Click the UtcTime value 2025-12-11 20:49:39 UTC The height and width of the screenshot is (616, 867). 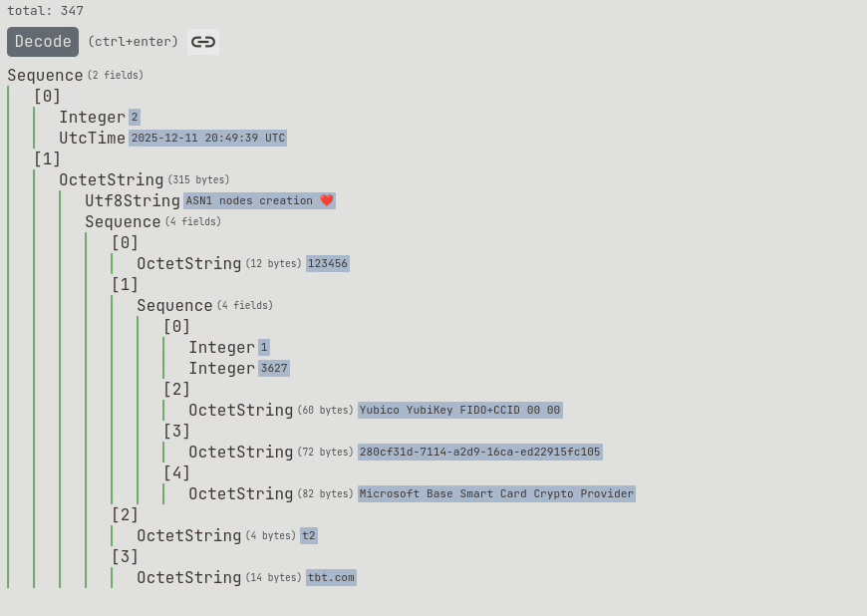(207, 139)
